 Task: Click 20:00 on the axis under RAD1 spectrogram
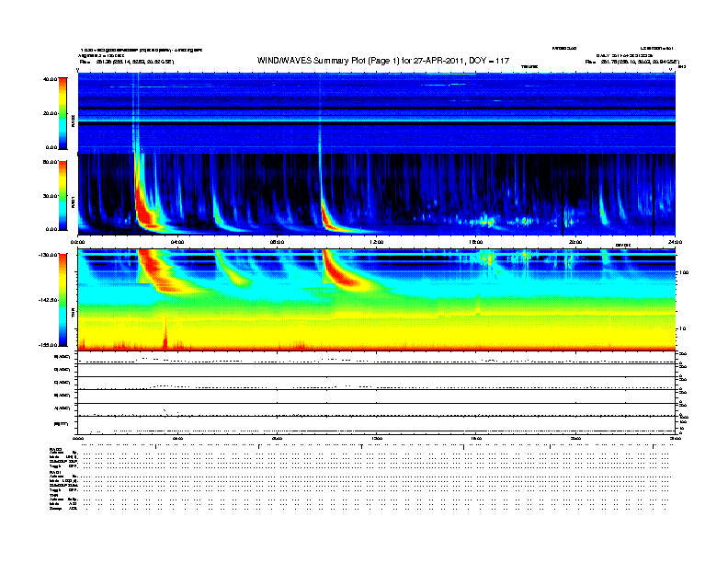pos(575,242)
